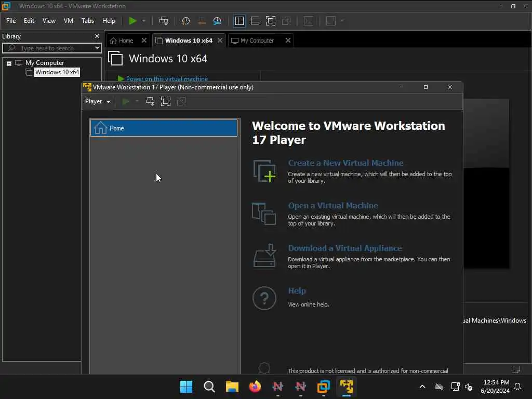Click the Unity mode icon in Workstation toolbar
The height and width of the screenshot is (399, 532).
286,21
